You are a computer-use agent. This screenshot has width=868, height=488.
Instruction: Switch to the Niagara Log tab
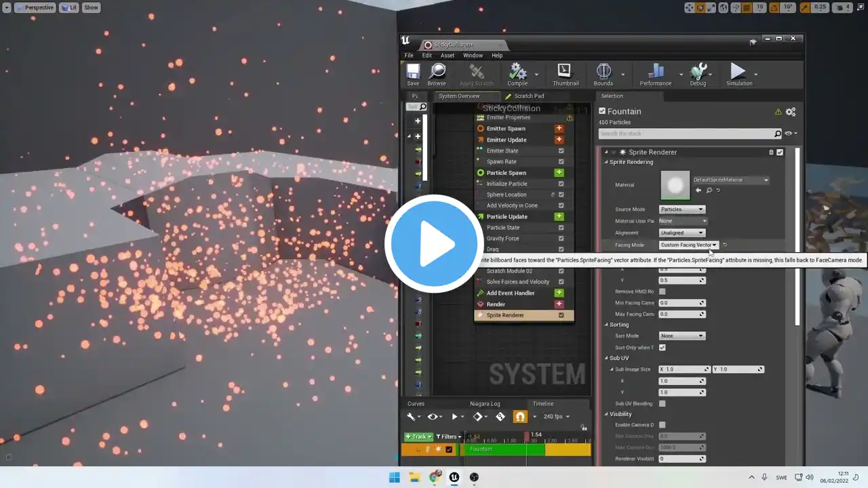point(485,404)
